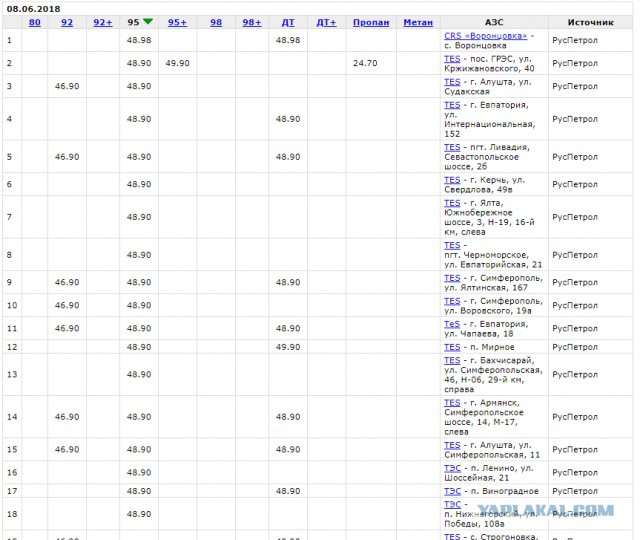
Task: Sort by Пропан column header
Action: tap(371, 22)
